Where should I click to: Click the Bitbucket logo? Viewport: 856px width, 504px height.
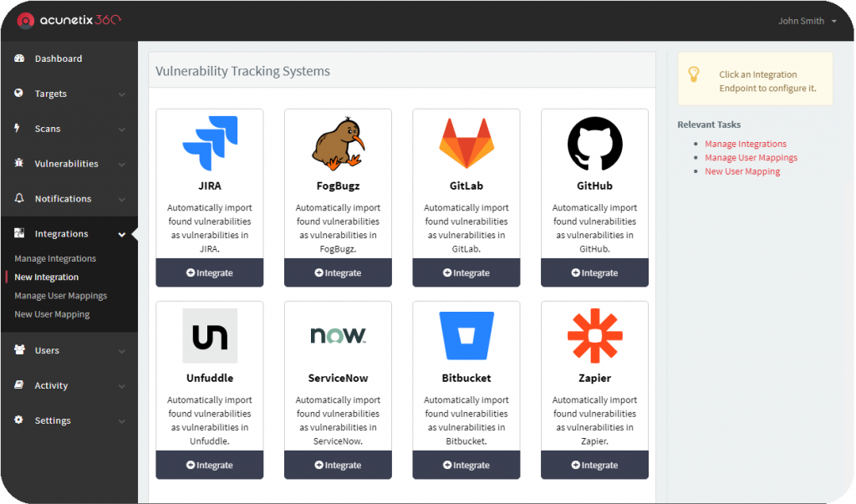point(466,336)
